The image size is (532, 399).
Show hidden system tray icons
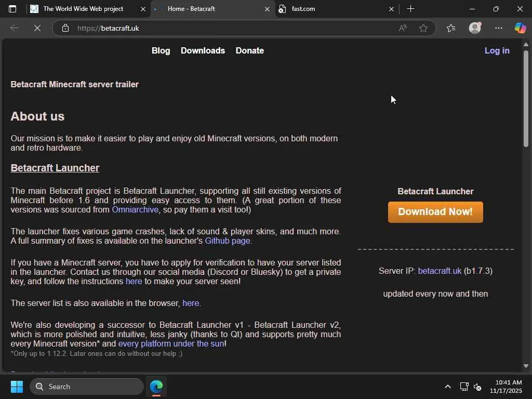tap(448, 387)
